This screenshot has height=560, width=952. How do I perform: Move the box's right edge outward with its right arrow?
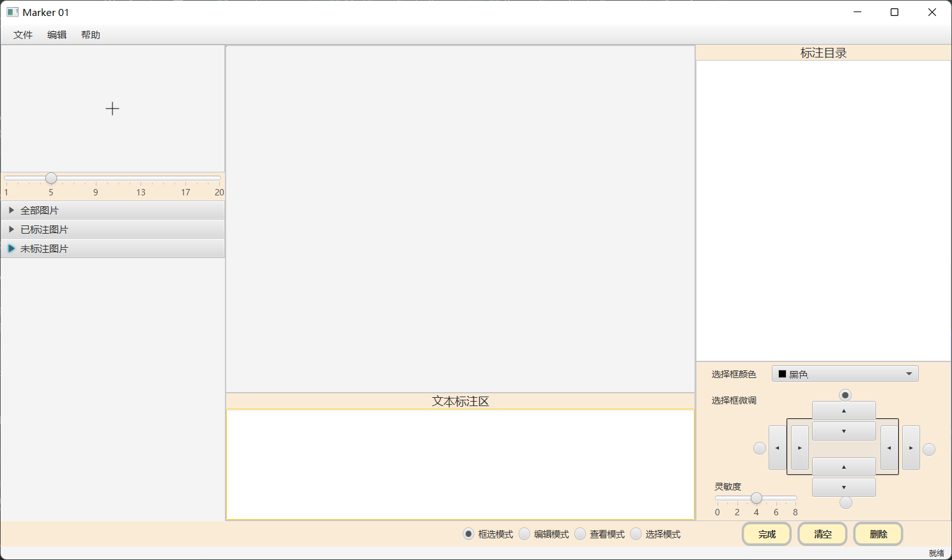click(x=911, y=448)
